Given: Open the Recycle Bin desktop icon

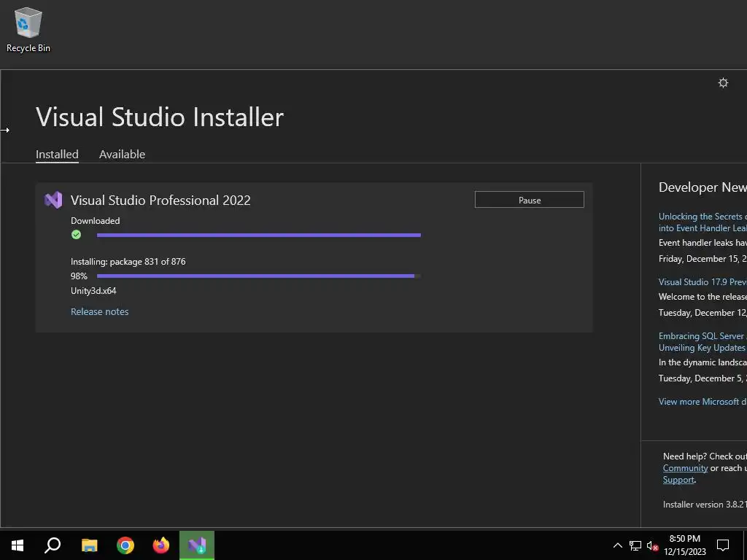Looking at the screenshot, I should [28, 29].
